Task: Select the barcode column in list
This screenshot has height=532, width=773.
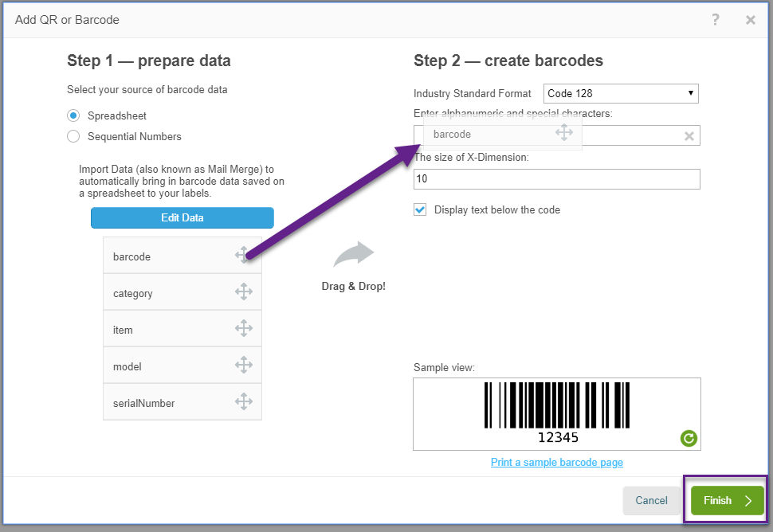Action: tap(182, 255)
